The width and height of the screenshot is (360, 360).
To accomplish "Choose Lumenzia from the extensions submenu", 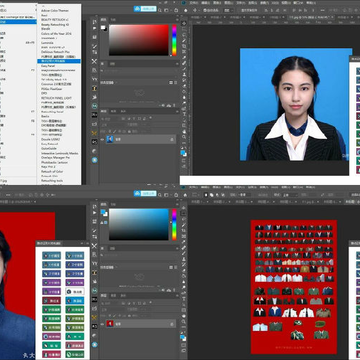I will [47, 43].
